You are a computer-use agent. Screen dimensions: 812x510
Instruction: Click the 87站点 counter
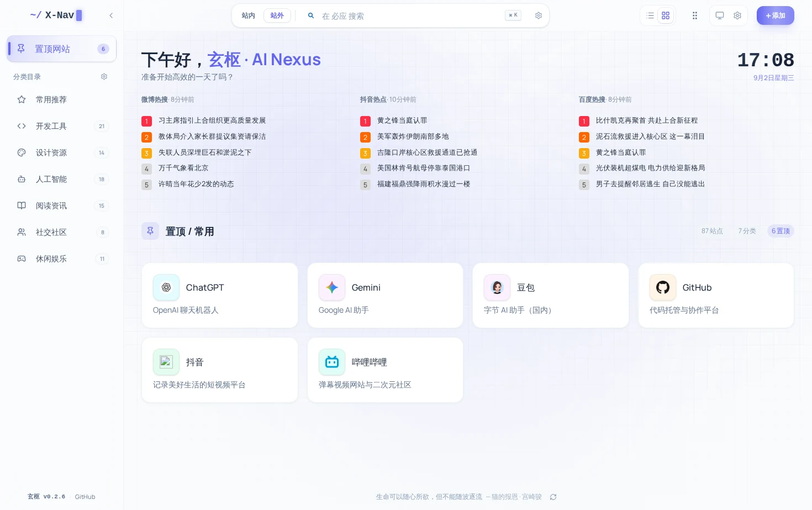pyautogui.click(x=712, y=231)
